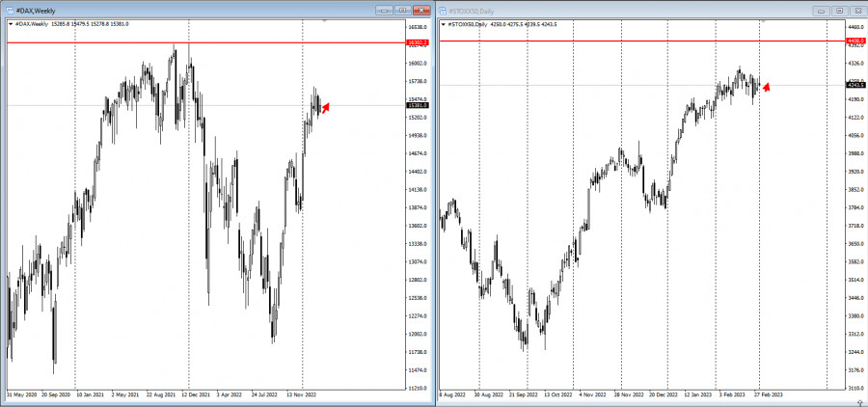Click the 4460.0 price scale label
Viewport: 868px width, 407px height.
(855, 27)
